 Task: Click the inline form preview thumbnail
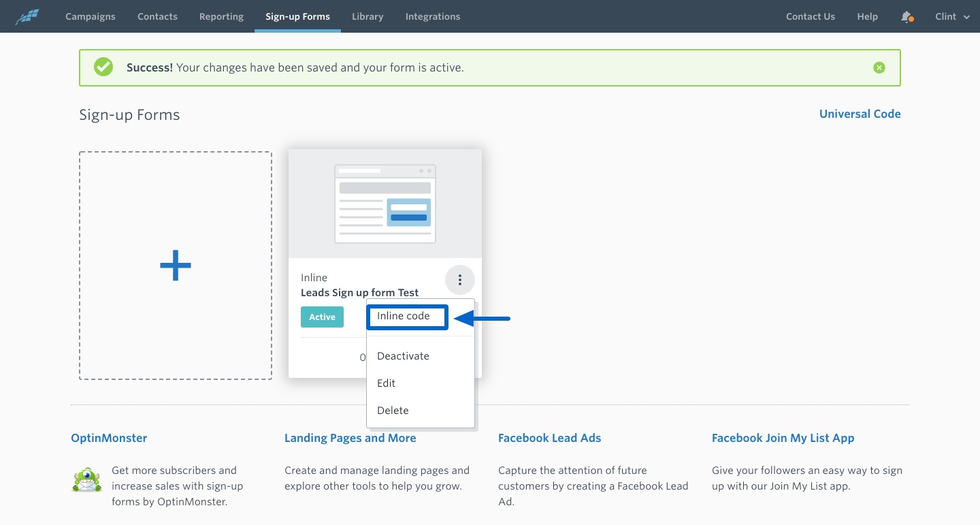[385, 204]
